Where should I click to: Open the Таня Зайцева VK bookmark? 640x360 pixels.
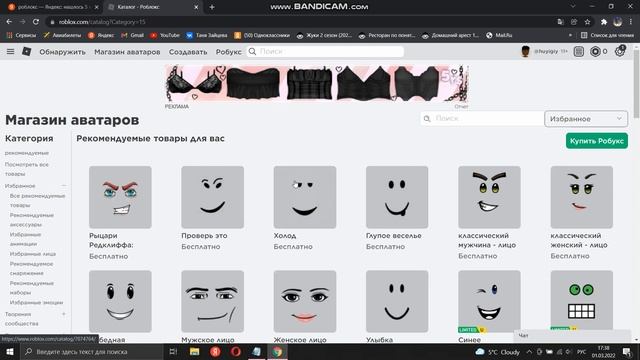pos(207,36)
